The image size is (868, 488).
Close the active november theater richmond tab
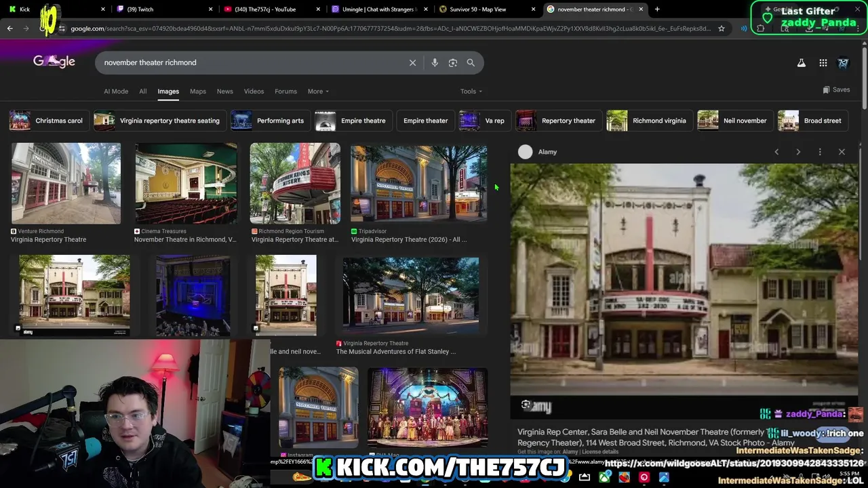(640, 9)
